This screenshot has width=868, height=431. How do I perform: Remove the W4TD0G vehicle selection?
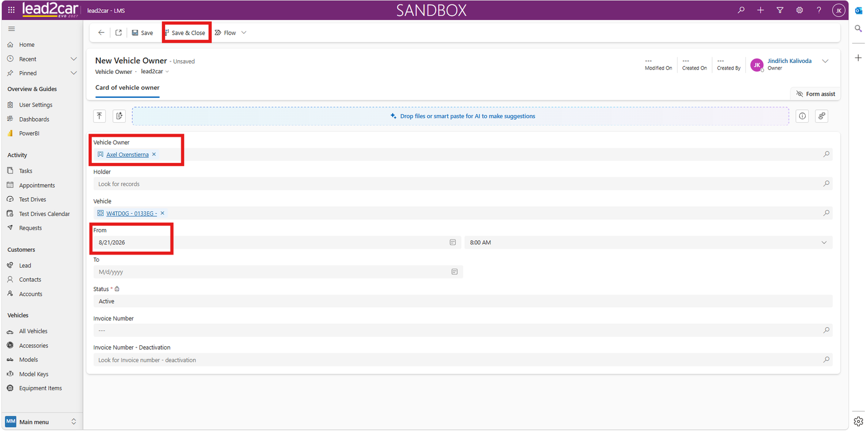[162, 213]
